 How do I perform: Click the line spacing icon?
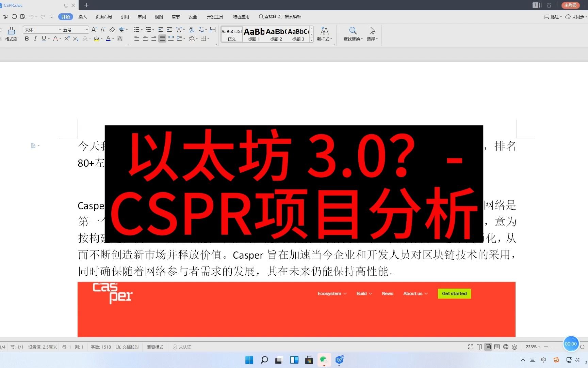[x=179, y=39]
